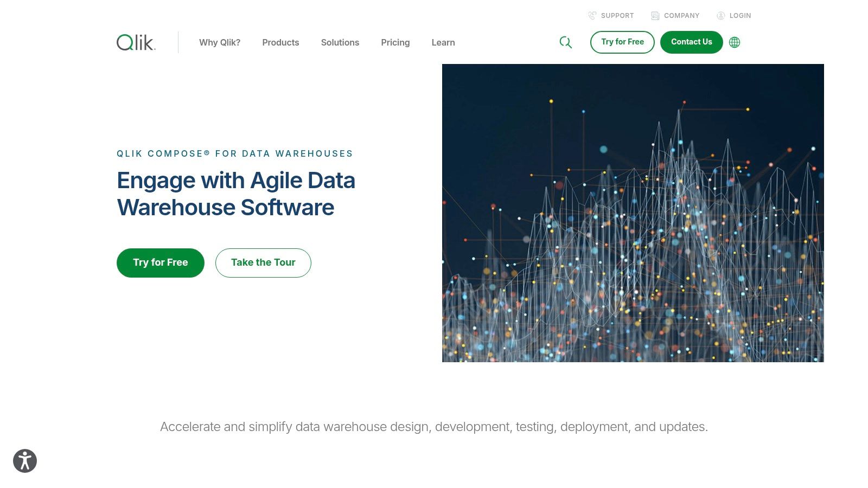Viewport: 868px width, 488px height.
Task: Click the Login link
Action: tap(739, 15)
